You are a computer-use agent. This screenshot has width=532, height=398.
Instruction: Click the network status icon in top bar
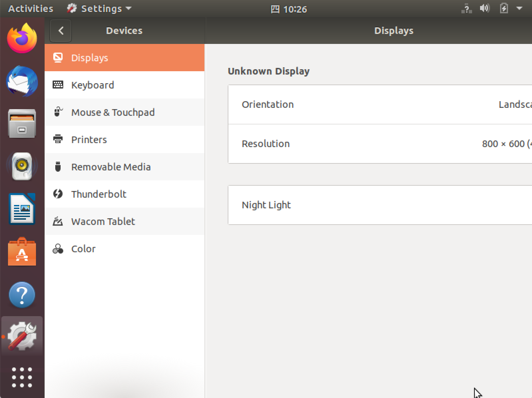[466, 9]
